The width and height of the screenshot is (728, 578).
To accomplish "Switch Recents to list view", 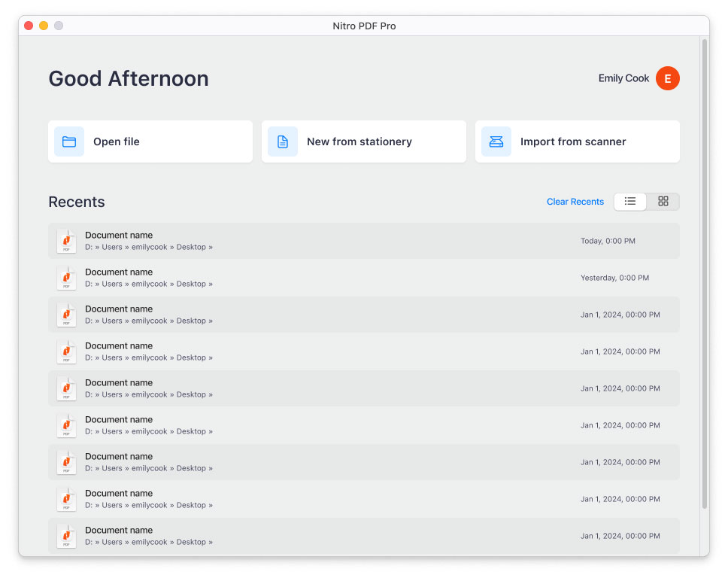I will (x=630, y=202).
